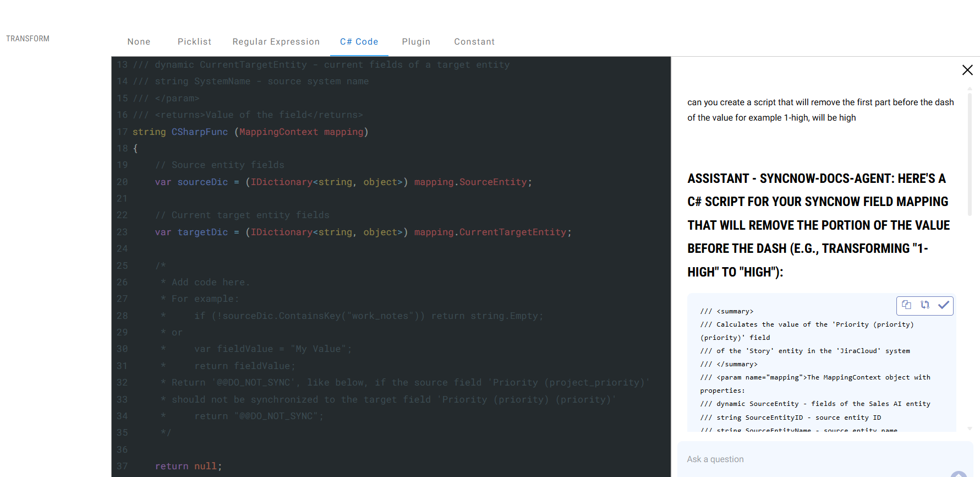This screenshot has height=477, width=980.
Task: Switch to the Picklist tab
Action: tap(194, 42)
